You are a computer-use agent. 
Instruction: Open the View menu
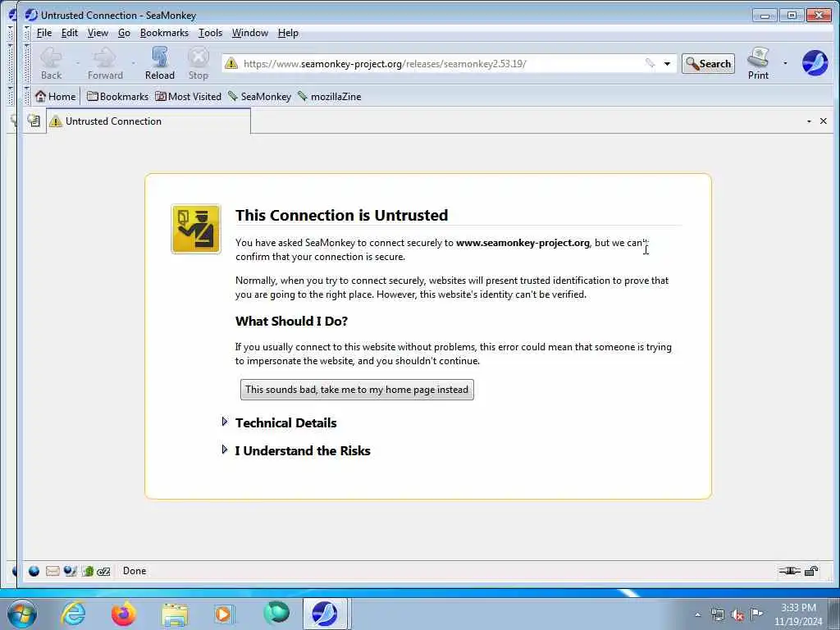pos(98,33)
